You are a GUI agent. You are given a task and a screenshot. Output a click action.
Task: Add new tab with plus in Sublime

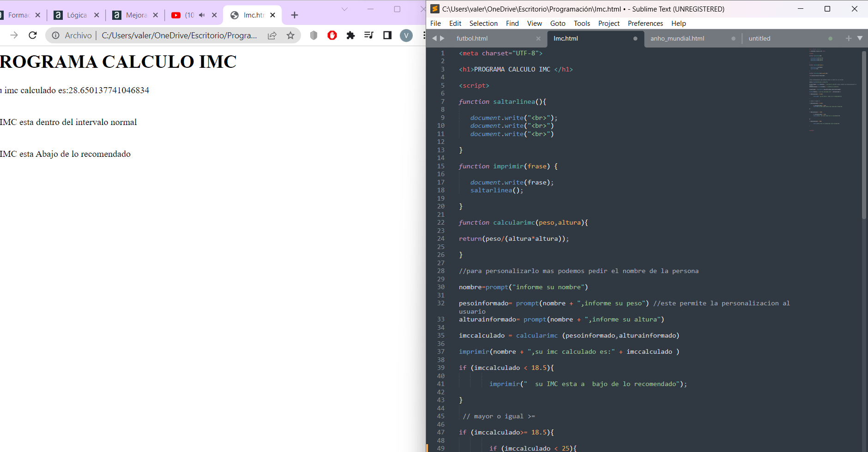[849, 38]
